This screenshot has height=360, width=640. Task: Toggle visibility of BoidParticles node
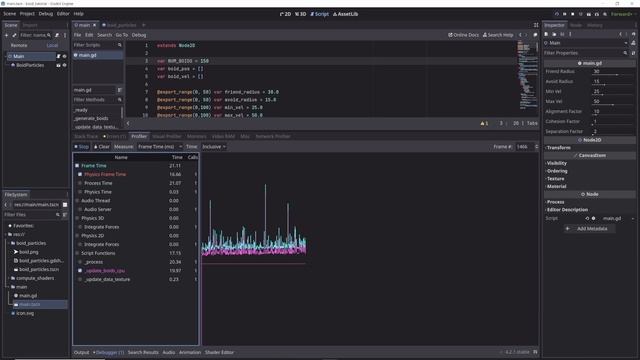[64, 65]
